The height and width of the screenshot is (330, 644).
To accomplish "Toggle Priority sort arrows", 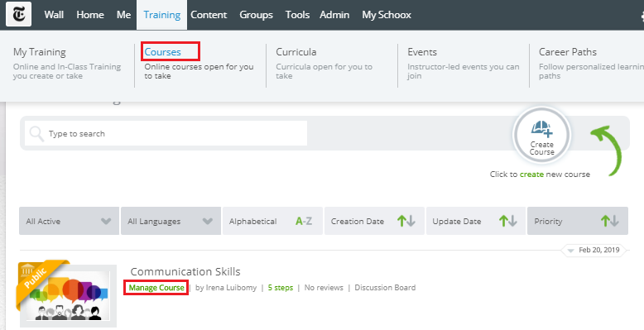I will [609, 221].
